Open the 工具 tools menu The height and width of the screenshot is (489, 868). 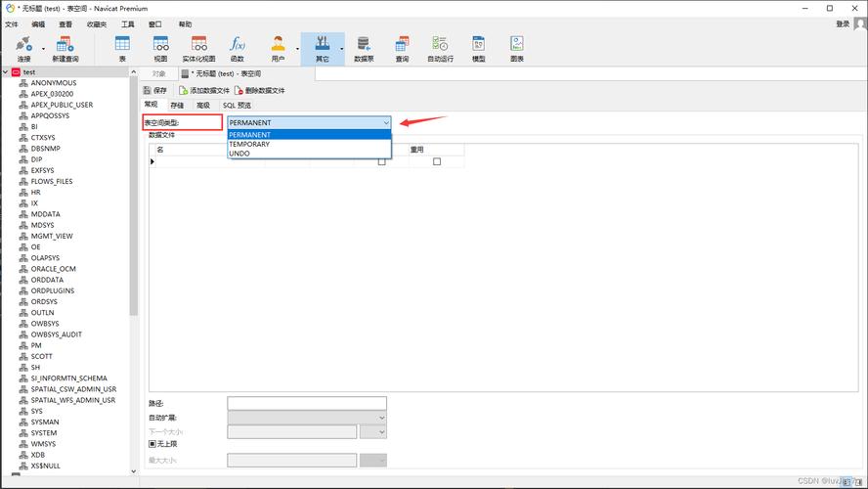click(128, 24)
